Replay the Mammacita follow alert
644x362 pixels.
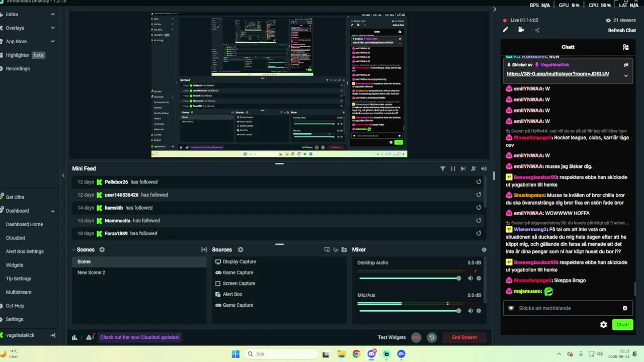point(478,221)
